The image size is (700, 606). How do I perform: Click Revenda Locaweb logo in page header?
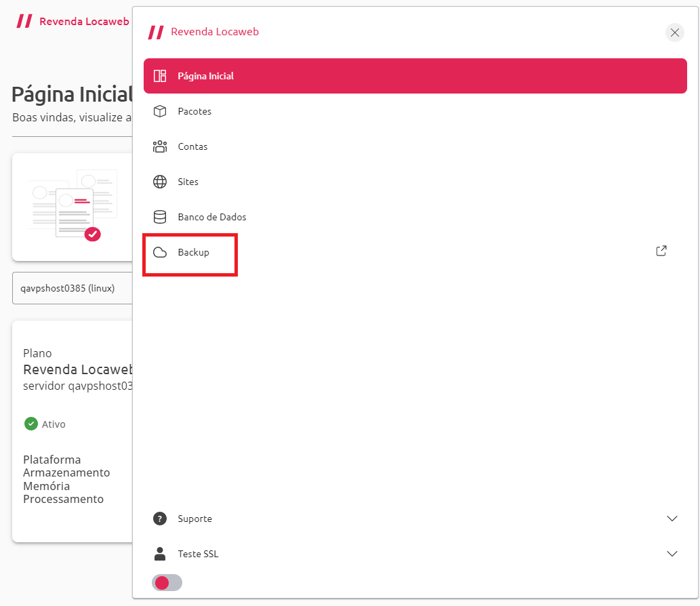click(73, 22)
